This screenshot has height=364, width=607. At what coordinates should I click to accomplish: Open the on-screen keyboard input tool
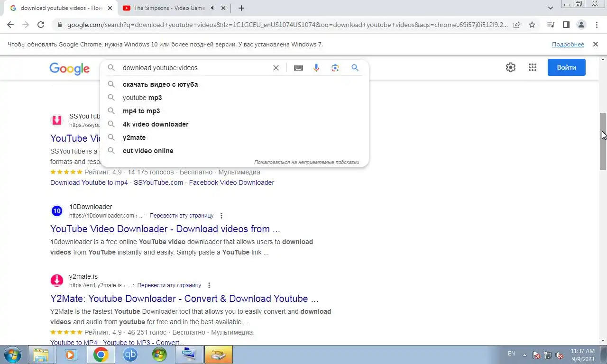click(298, 68)
